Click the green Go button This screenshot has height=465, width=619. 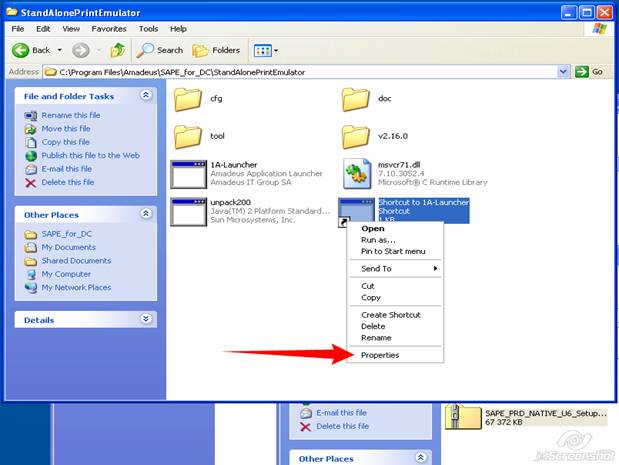pyautogui.click(x=589, y=72)
